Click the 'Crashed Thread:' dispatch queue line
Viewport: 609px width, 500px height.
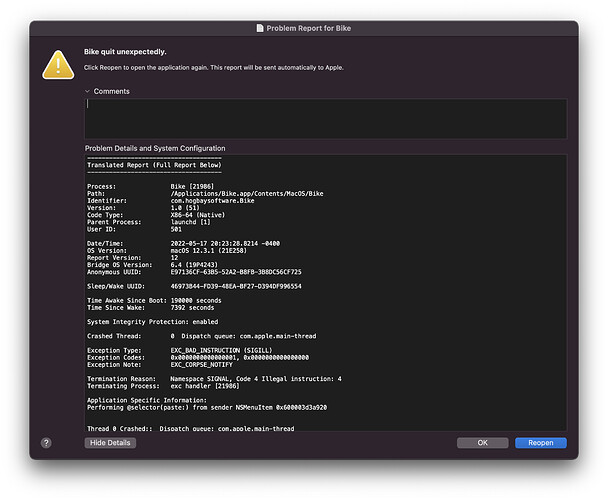coord(202,336)
